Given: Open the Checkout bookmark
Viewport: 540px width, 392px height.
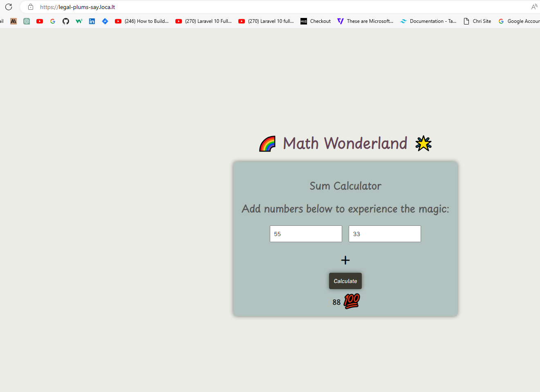Looking at the screenshot, I should coord(316,21).
